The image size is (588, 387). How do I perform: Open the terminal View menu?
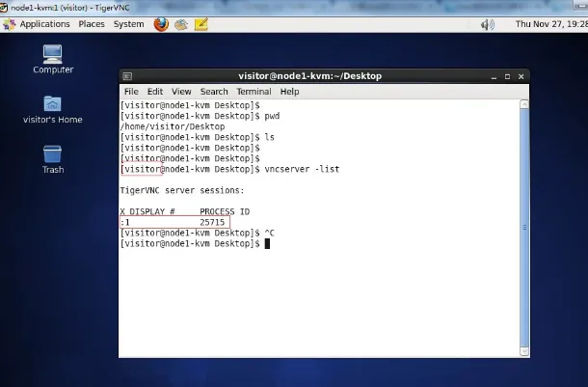[181, 92]
